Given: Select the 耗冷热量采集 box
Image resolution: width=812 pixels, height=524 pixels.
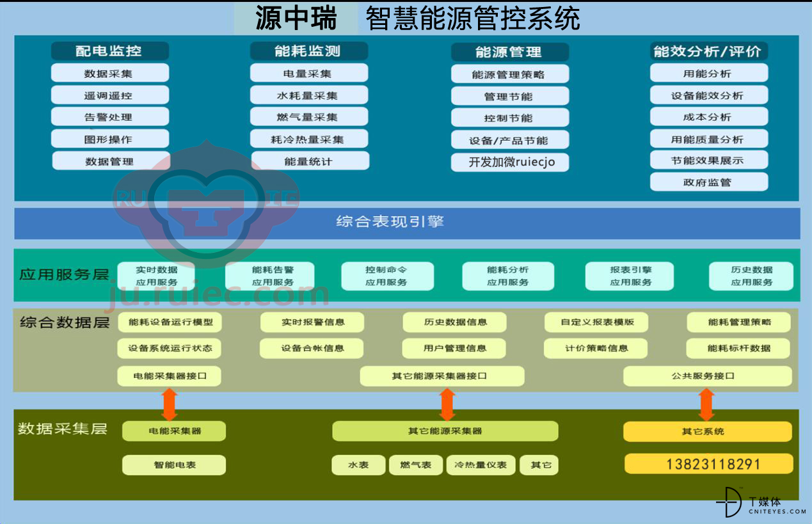Looking at the screenshot, I should coord(308,139).
